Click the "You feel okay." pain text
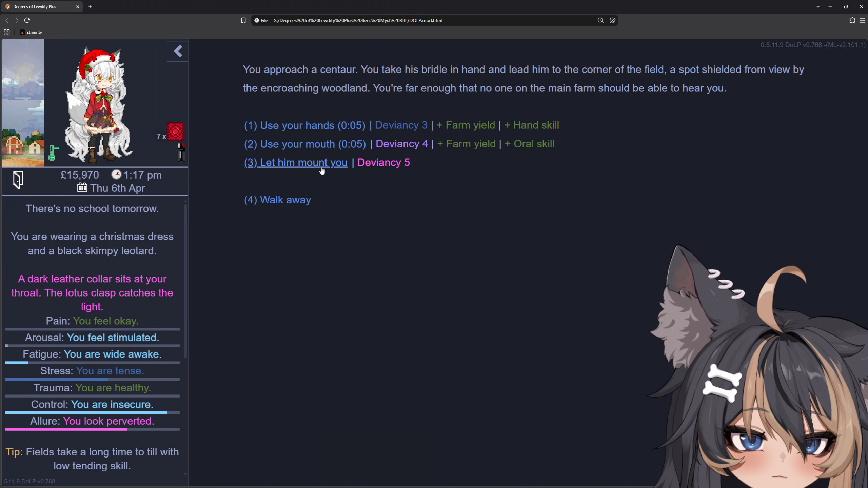The height and width of the screenshot is (488, 868). click(106, 321)
